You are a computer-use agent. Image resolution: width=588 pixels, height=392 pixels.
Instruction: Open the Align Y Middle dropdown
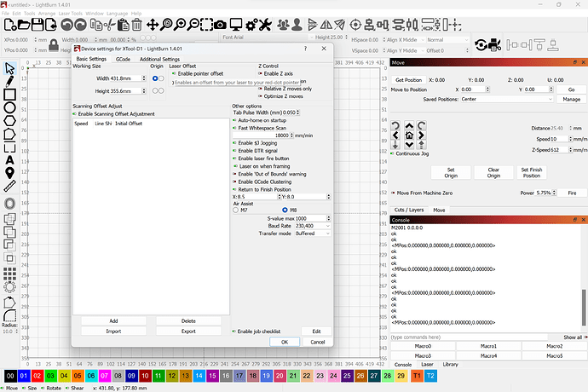(x=406, y=50)
